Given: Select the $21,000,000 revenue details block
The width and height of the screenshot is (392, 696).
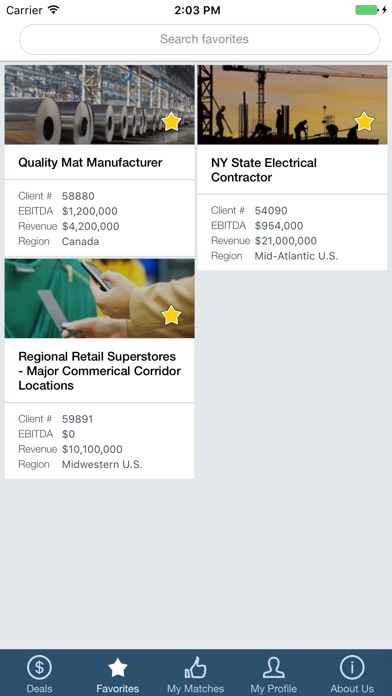Looking at the screenshot, I should point(292,233).
